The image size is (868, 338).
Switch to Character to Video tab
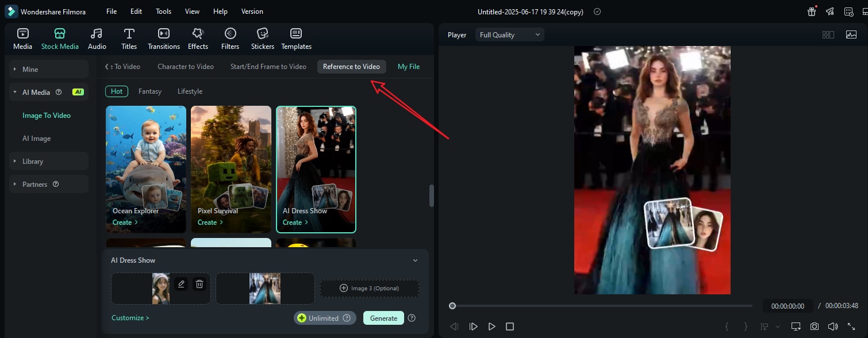point(186,67)
